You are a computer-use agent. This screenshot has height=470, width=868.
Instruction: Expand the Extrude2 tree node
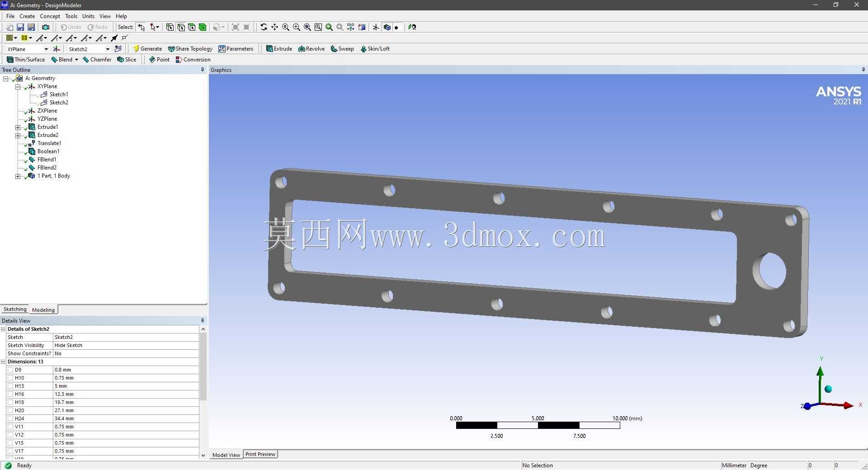click(18, 135)
